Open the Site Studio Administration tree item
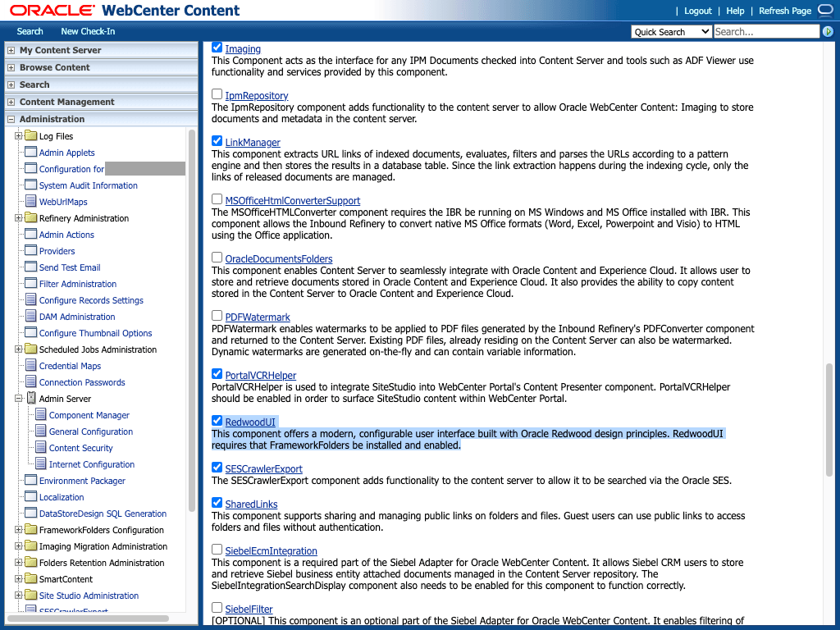The image size is (840, 630). [x=89, y=596]
